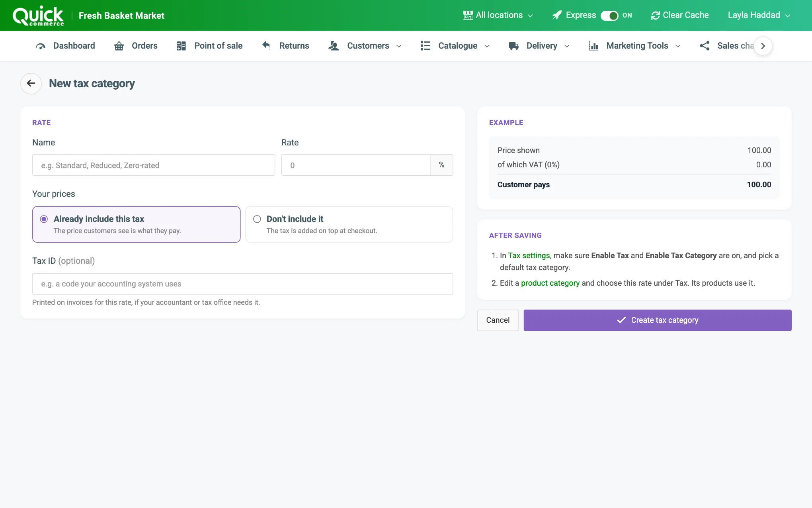Screen dimensions: 812x508
Task: Click the Returns arrow icon
Action: click(266, 45)
